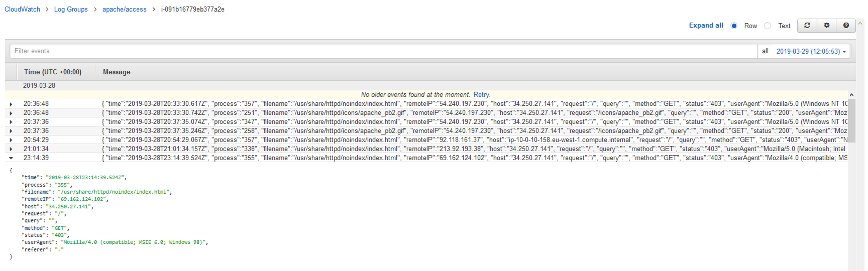Expand the 21:01:34 log event row
The width and height of the screenshot is (868, 271).
pos(11,149)
